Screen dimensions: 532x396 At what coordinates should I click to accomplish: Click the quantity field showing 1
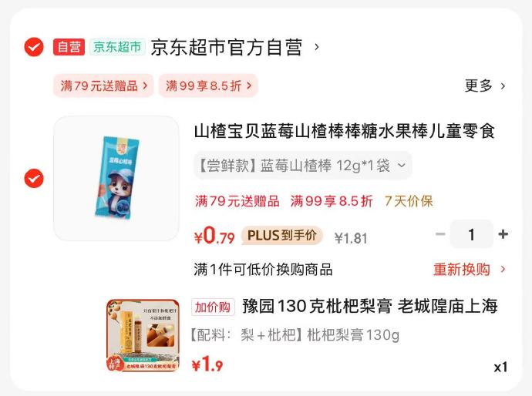pyautogui.click(x=472, y=234)
